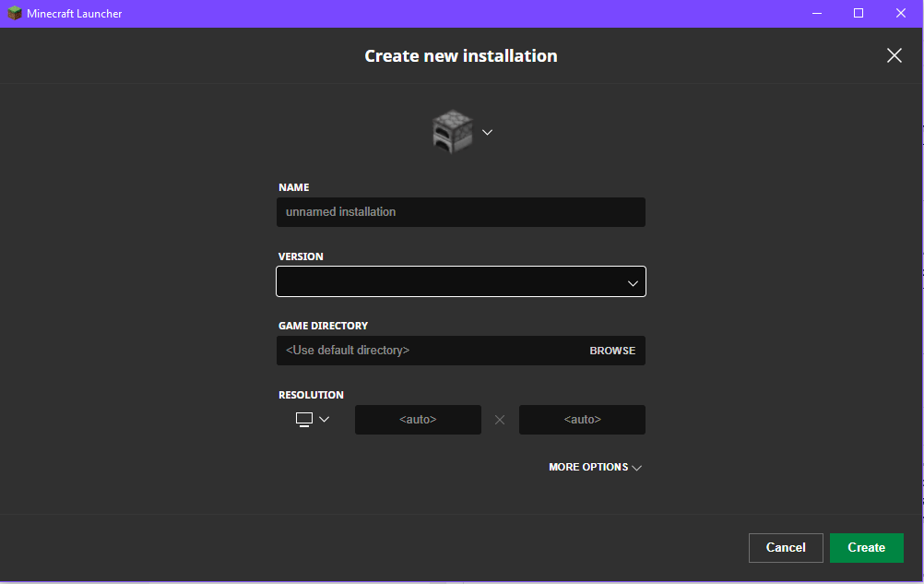Close the Minecraft Launcher window
The width and height of the screenshot is (924, 584).
(901, 14)
